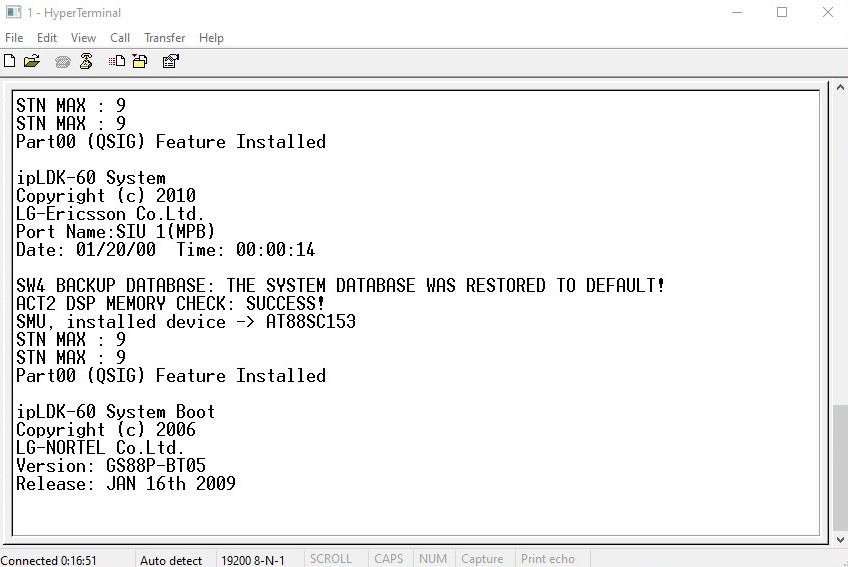Screen dimensions: 848x567
Task: Click the New connection toolbar icon
Action: [9, 61]
